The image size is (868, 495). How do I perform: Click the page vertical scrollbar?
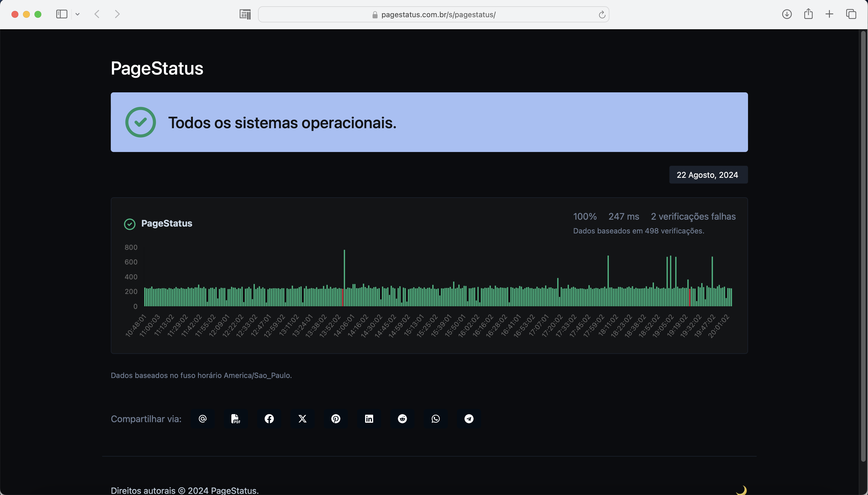pos(863,245)
